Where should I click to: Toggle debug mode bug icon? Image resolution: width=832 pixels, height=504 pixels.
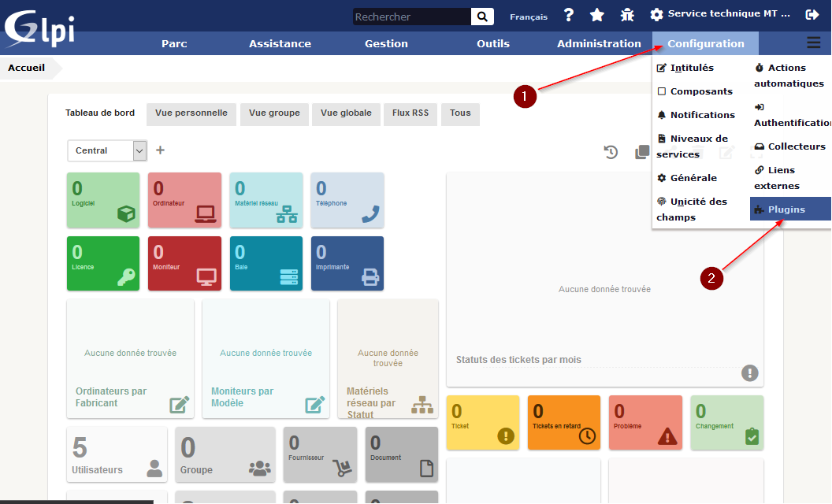(x=627, y=15)
